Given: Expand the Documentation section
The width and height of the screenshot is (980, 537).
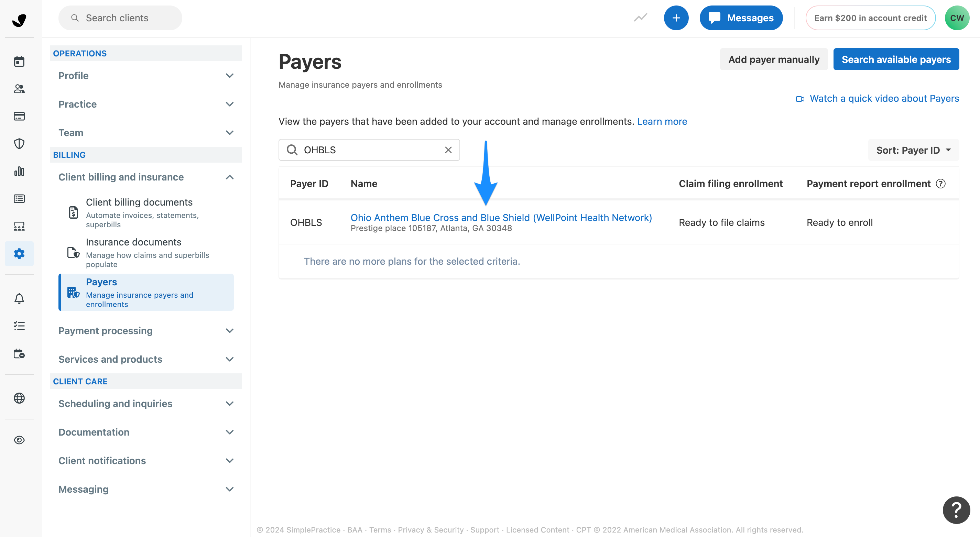Looking at the screenshot, I should [x=146, y=432].
